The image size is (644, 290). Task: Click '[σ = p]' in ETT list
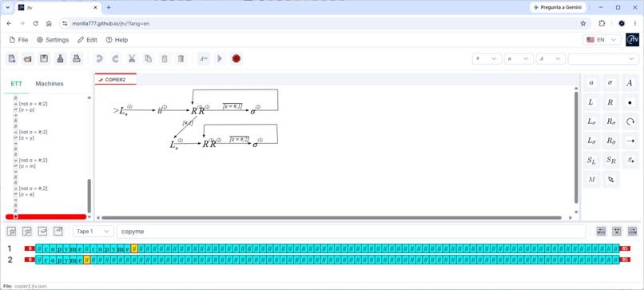click(26, 110)
